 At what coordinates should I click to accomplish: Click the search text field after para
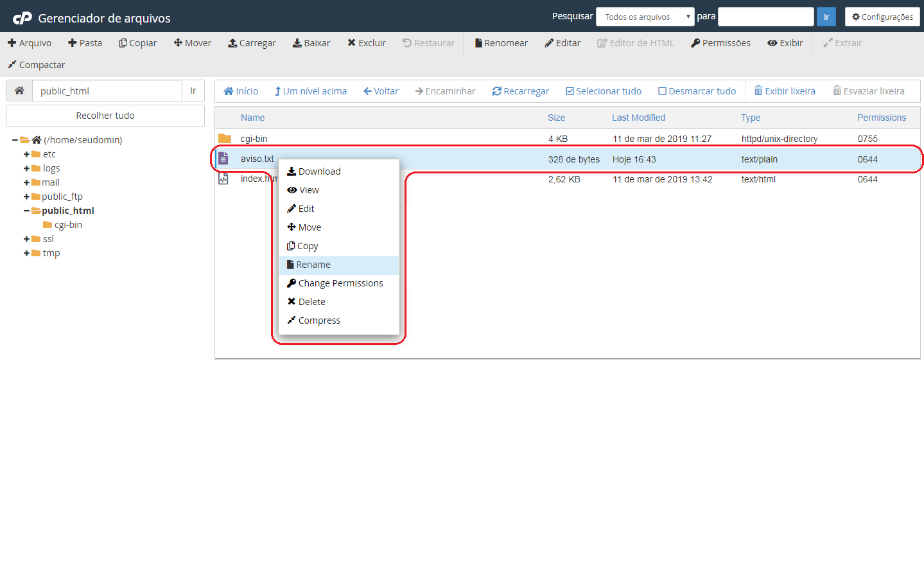tap(765, 17)
